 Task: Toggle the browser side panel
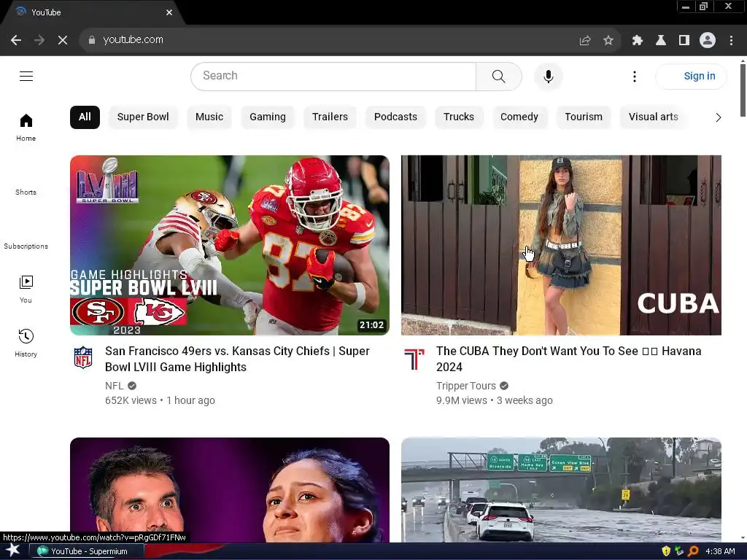684,41
